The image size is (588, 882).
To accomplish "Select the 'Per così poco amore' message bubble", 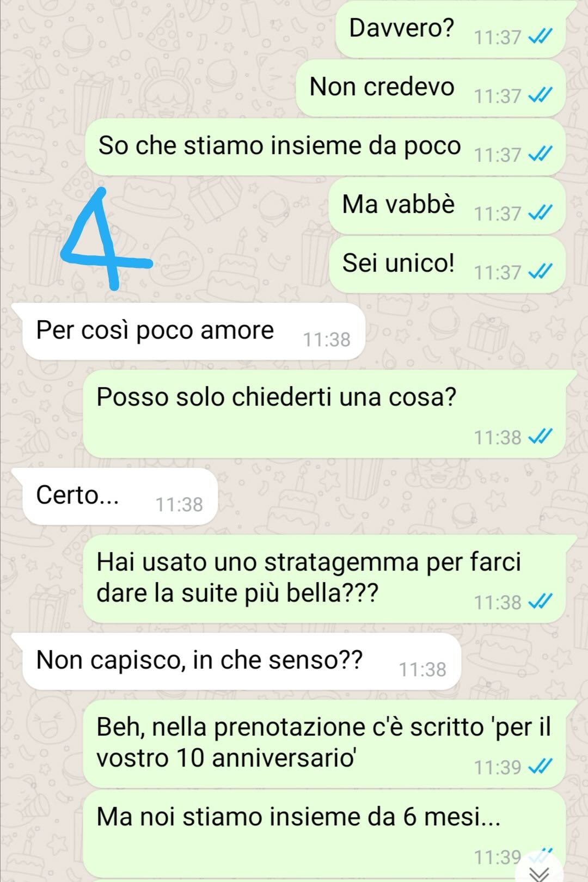I will [193, 332].
